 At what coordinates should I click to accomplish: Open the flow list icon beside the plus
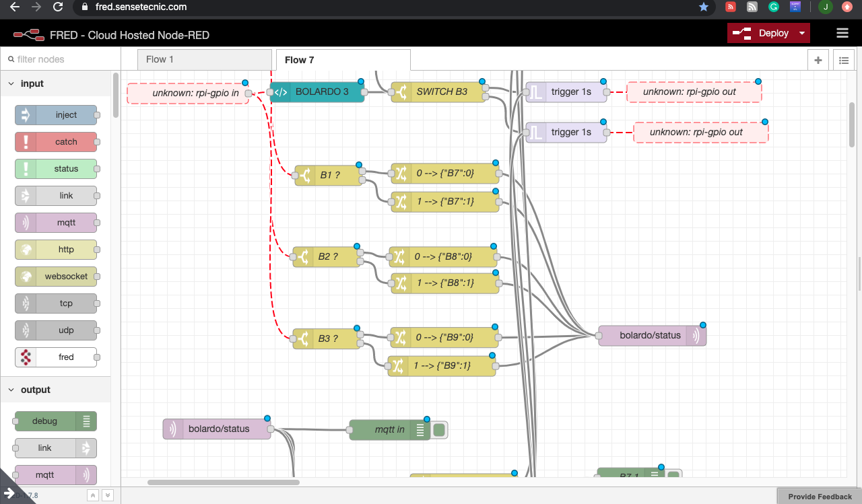click(843, 60)
